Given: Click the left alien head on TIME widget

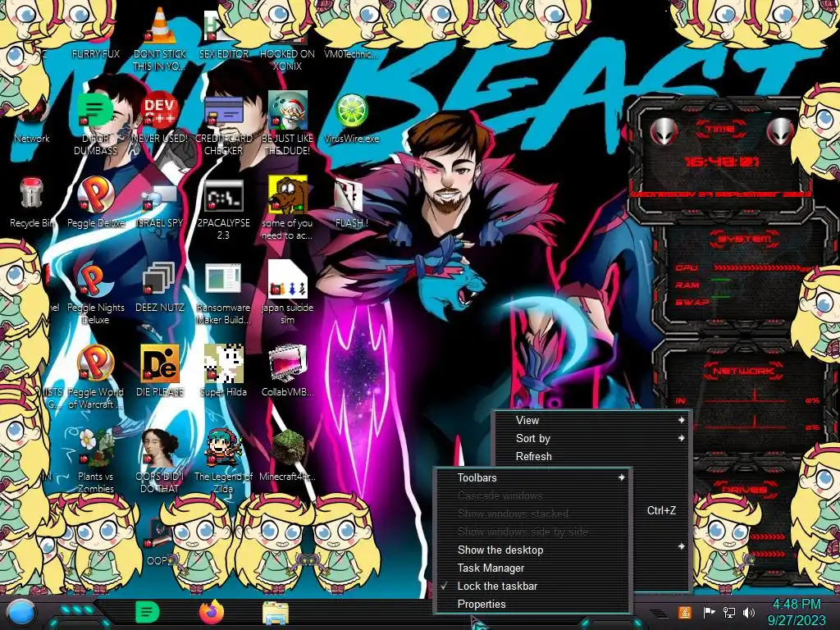Looking at the screenshot, I should (664, 131).
